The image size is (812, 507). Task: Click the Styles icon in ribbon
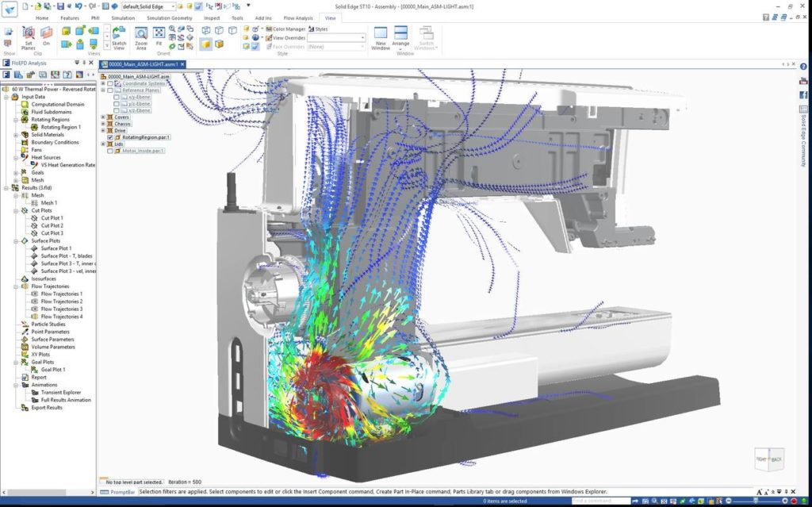(x=316, y=29)
